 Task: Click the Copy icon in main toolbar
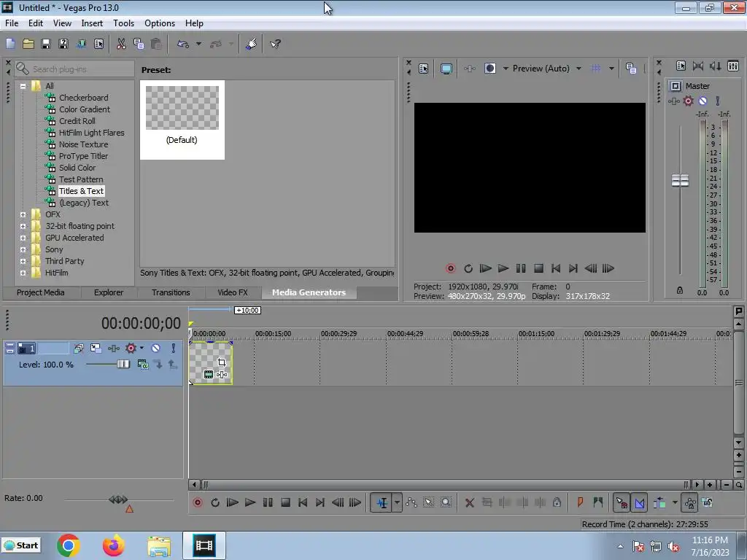[139, 44]
